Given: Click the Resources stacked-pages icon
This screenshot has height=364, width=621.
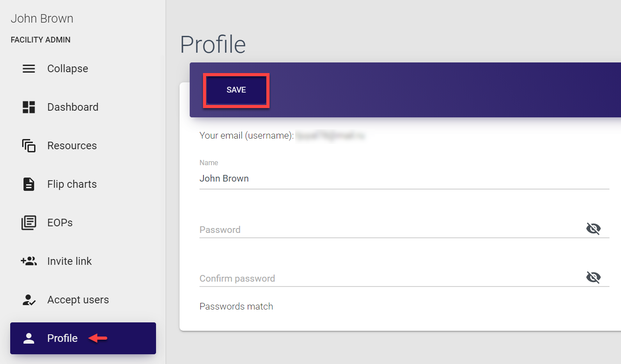Looking at the screenshot, I should coord(29,146).
